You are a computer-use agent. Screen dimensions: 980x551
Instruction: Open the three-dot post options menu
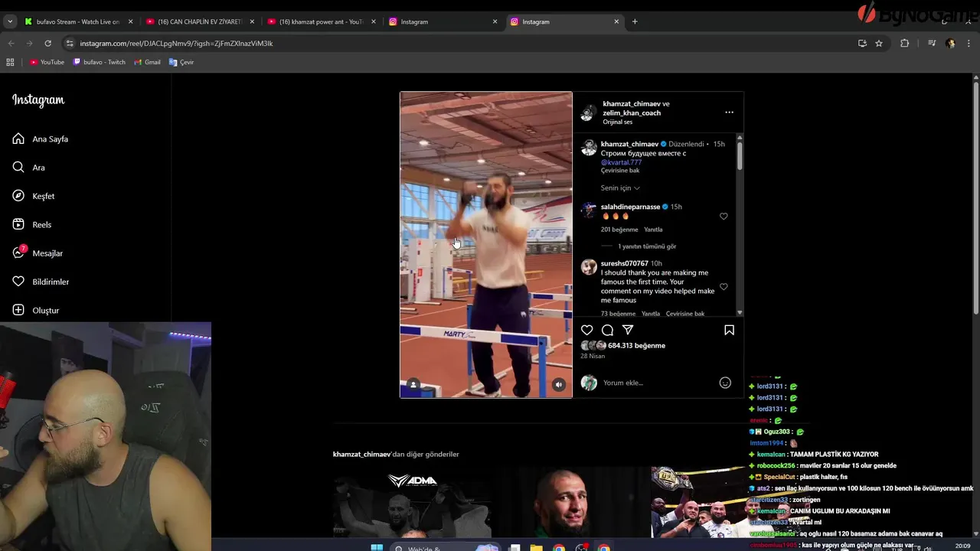[x=729, y=112]
